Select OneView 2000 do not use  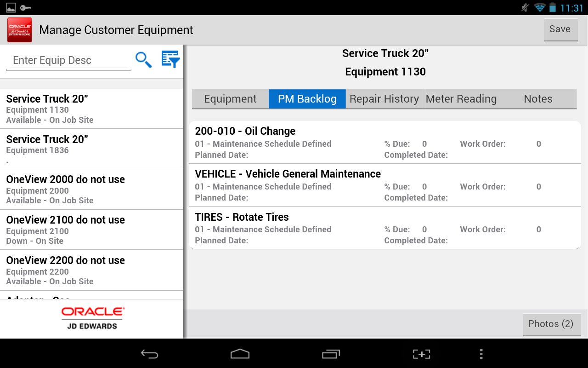tap(92, 190)
